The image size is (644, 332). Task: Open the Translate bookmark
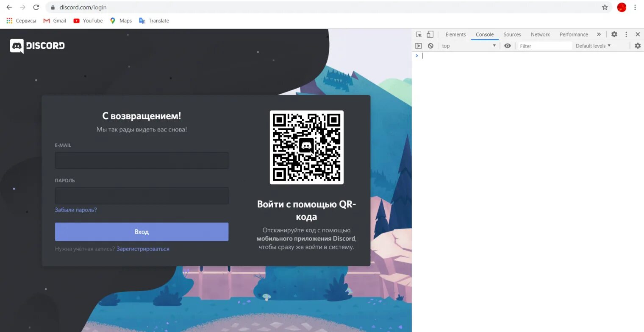(154, 20)
